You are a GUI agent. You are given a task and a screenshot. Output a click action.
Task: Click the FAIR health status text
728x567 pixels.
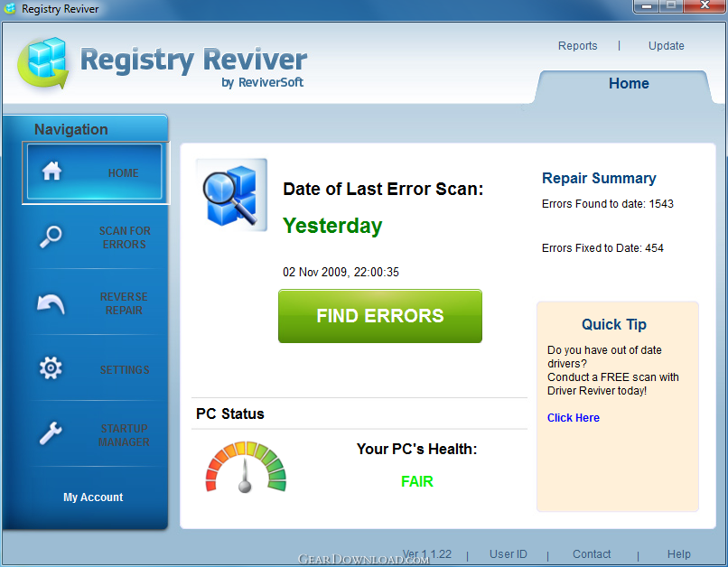tap(417, 481)
